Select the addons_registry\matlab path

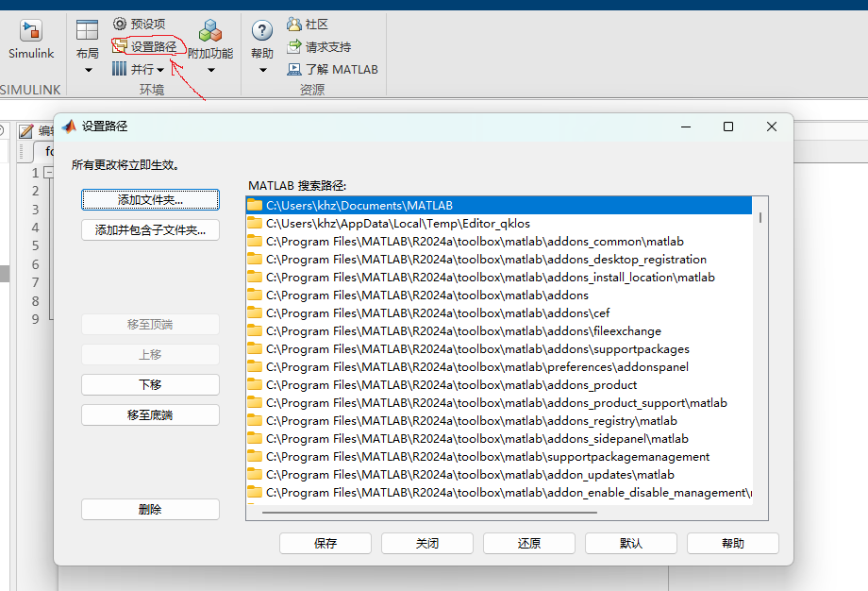click(499, 421)
